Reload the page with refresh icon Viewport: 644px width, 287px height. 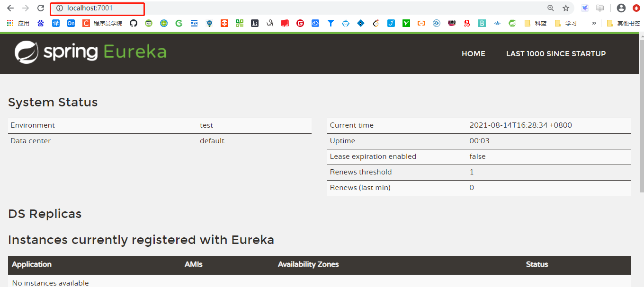(41, 8)
